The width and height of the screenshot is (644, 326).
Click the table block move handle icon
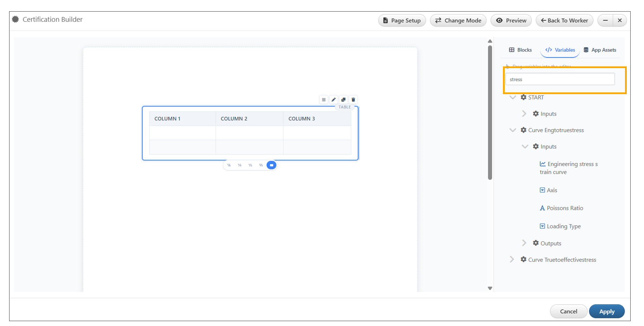(324, 100)
